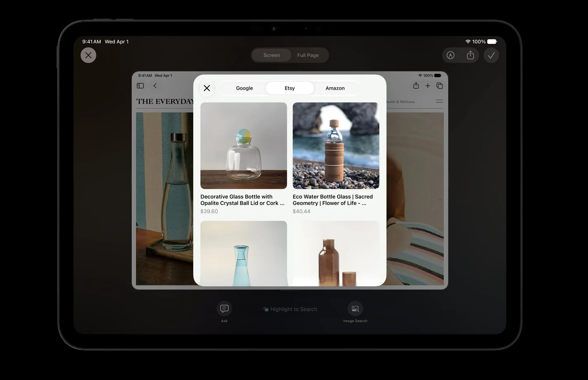Tap the battery icon in the status bar
This screenshot has height=380, width=588.
pos(492,42)
